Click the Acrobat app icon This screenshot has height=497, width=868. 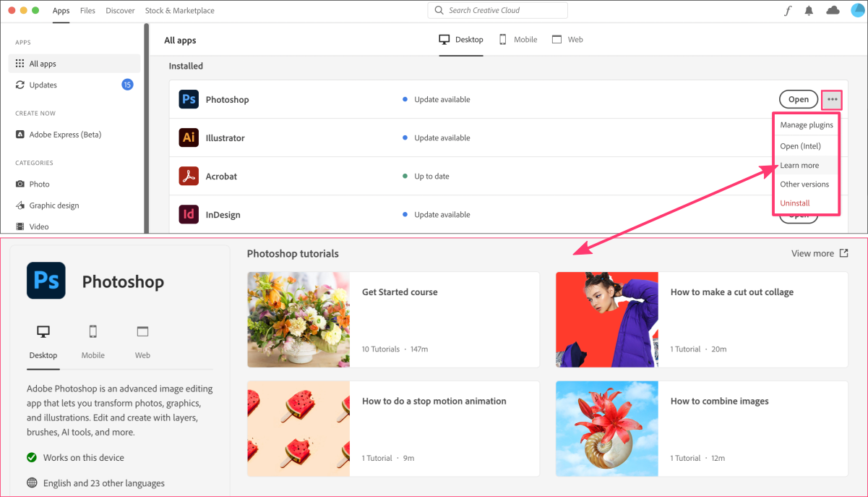click(x=189, y=176)
